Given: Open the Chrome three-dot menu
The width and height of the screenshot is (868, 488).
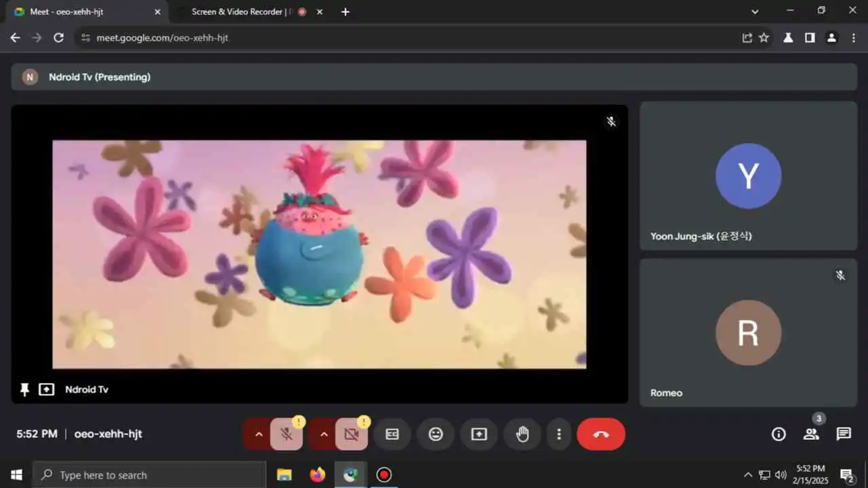Looking at the screenshot, I should pos(854,38).
